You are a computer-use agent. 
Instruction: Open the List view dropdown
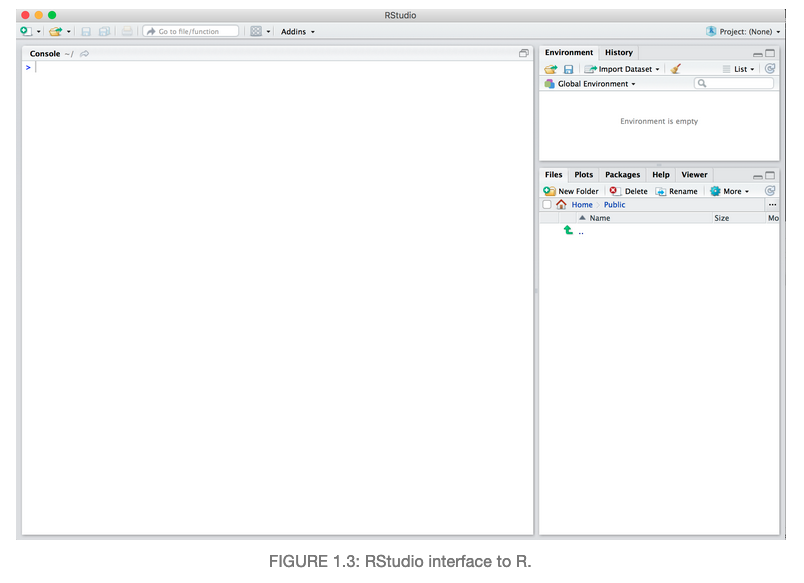(739, 69)
